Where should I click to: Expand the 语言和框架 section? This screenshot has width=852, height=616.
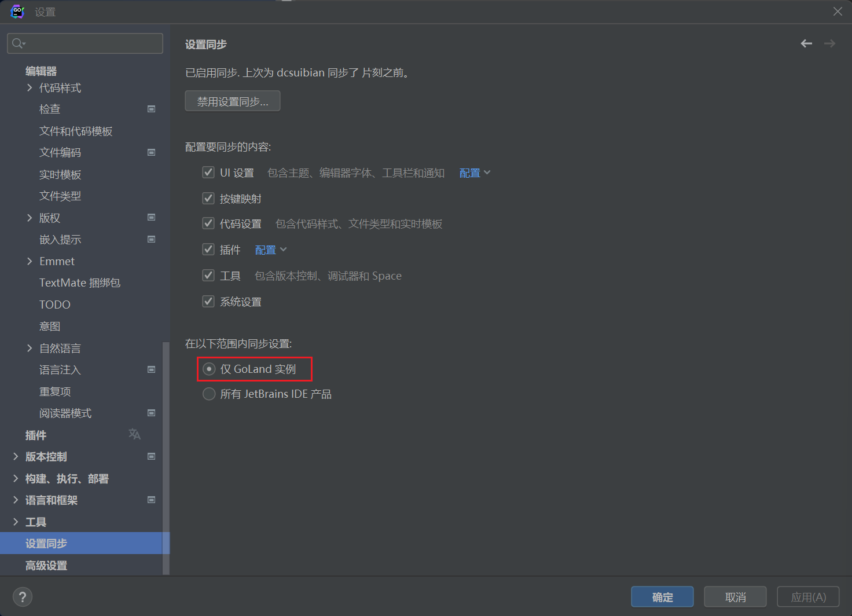(16, 500)
